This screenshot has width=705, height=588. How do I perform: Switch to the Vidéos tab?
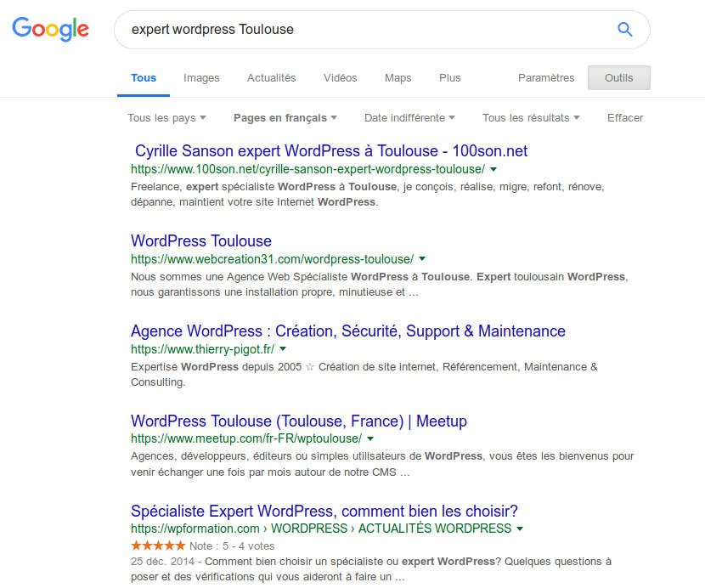[x=340, y=77]
